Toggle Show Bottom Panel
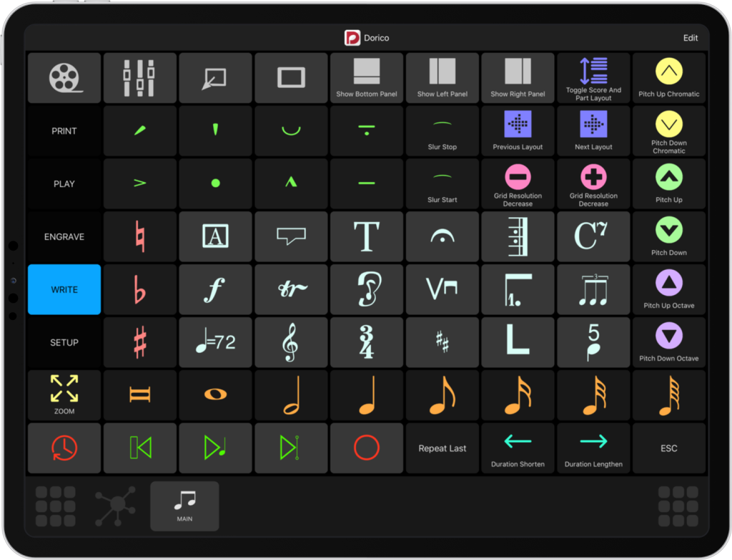This screenshot has height=560, width=732. (367, 78)
